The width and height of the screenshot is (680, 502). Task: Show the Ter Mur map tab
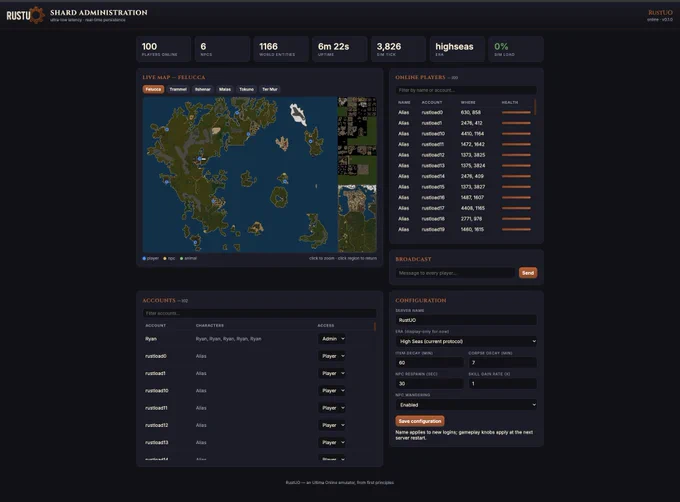[x=270, y=89]
